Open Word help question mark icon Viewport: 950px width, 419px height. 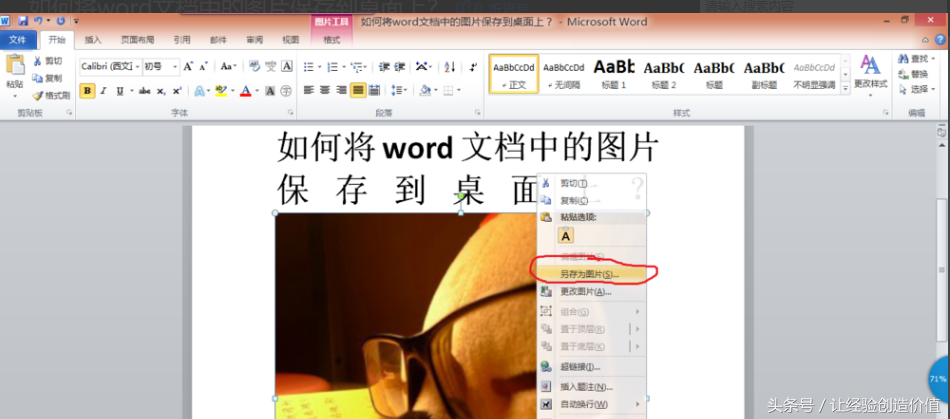[940, 39]
